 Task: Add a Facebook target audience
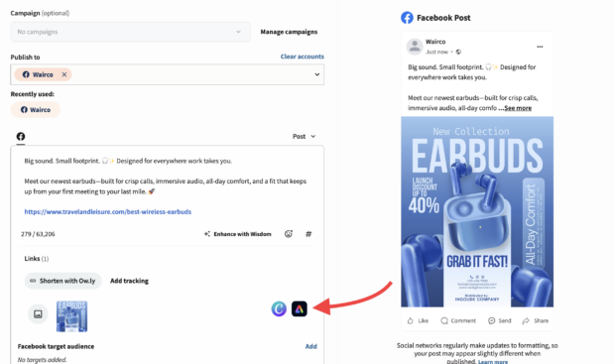click(x=311, y=346)
